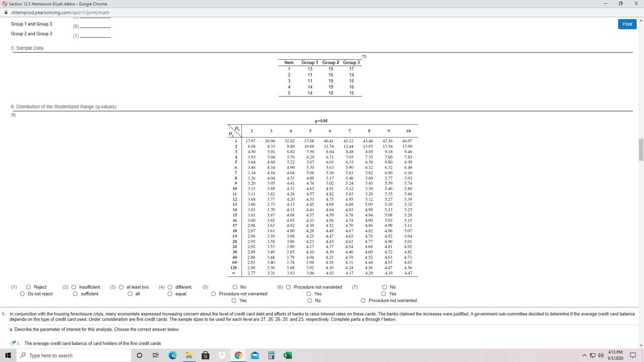Click the Mail app icon in the taskbar
The image size is (644, 362).
(x=255, y=355)
